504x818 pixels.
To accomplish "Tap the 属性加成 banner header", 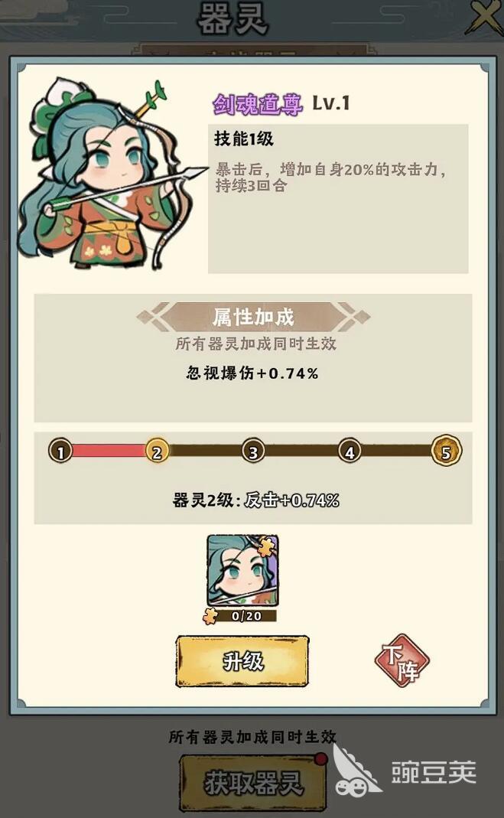I will point(253,318).
